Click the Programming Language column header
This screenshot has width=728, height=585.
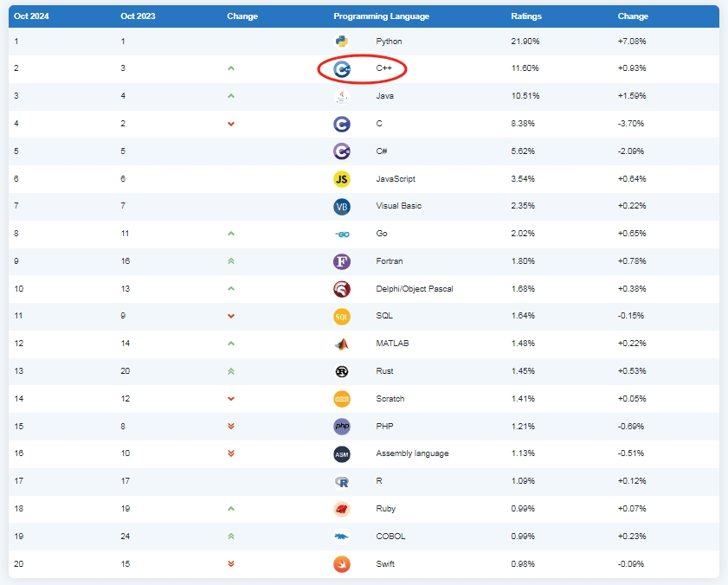pyautogui.click(x=381, y=16)
